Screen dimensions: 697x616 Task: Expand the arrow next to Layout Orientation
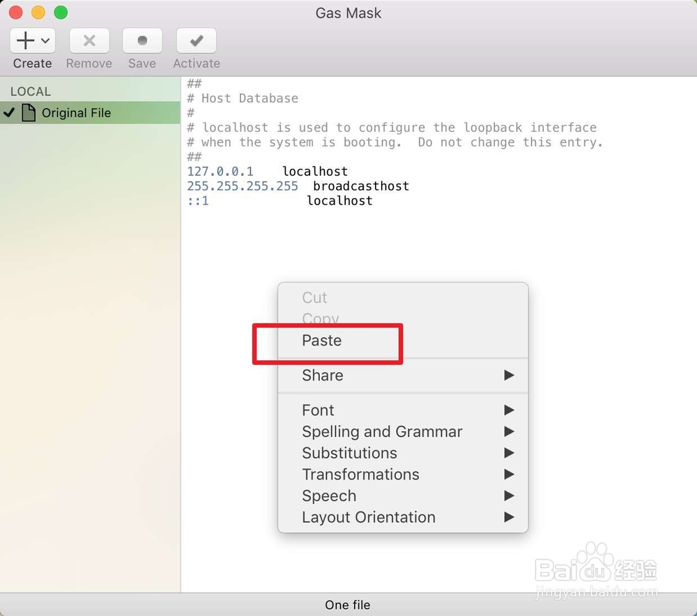509,517
